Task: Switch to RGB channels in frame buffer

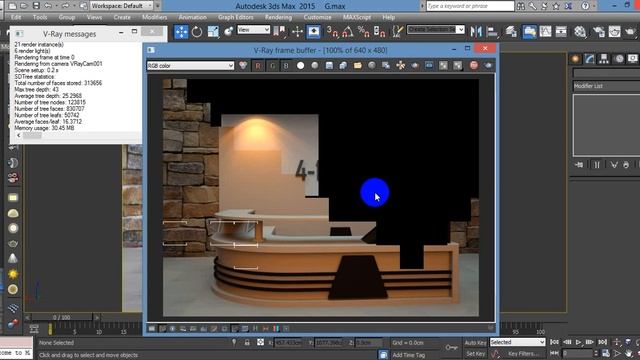Action: point(243,65)
